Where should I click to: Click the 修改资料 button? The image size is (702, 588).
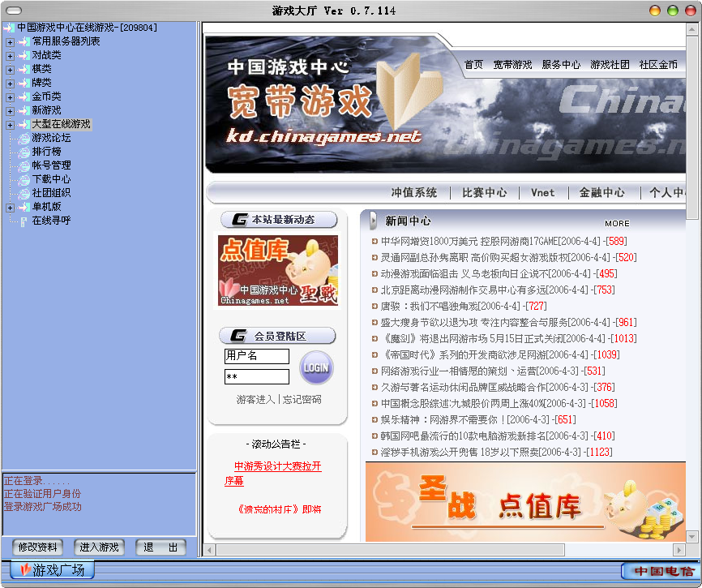pyautogui.click(x=37, y=547)
